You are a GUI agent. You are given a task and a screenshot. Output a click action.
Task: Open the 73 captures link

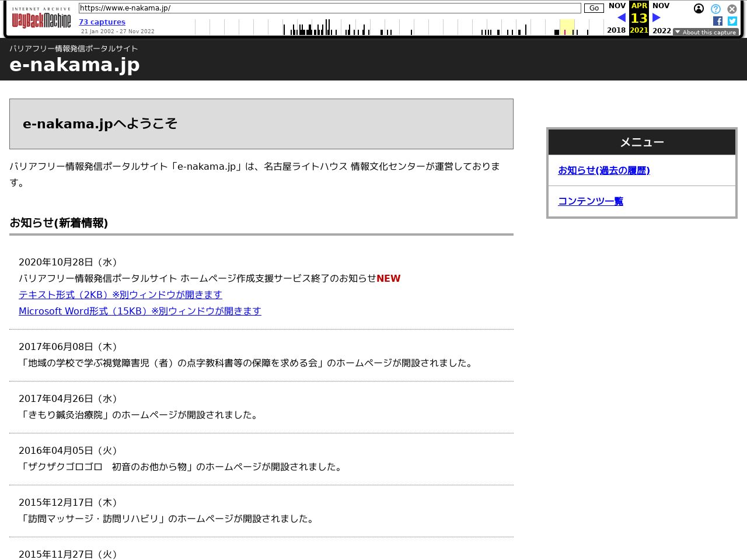click(x=102, y=22)
